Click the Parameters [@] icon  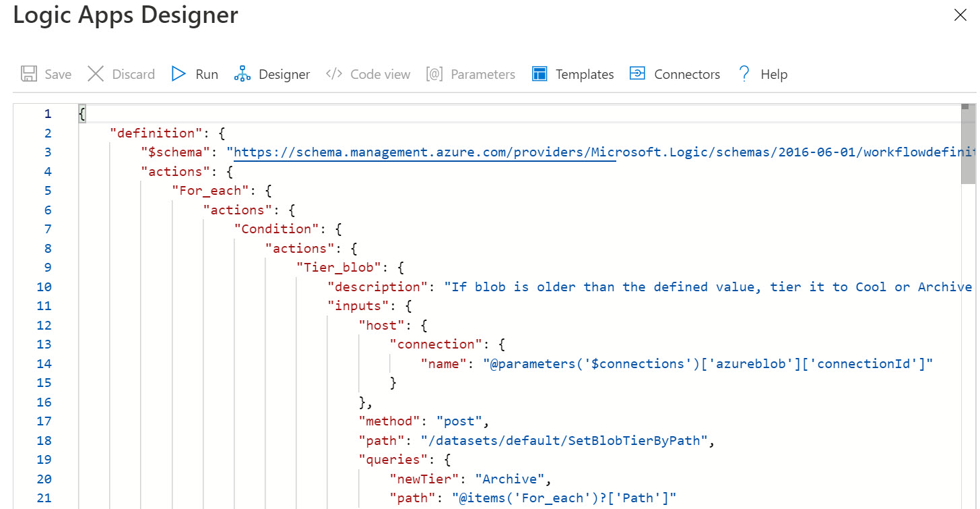click(x=434, y=74)
